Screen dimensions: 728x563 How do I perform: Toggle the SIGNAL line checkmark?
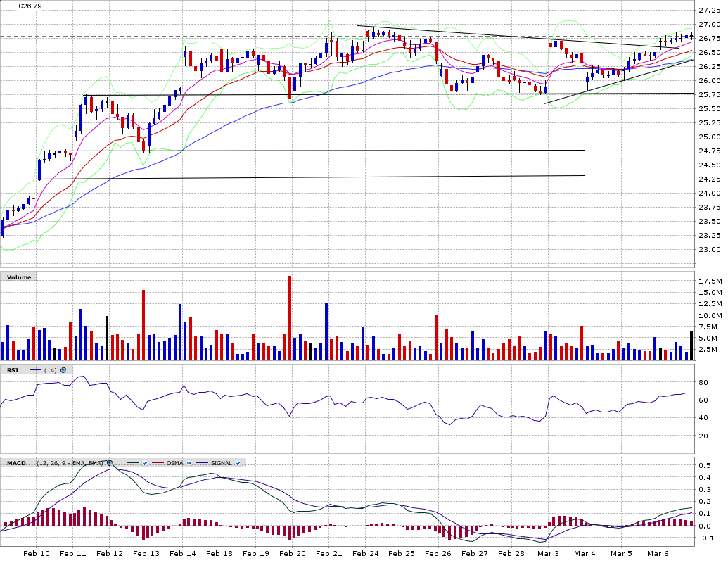(238, 463)
